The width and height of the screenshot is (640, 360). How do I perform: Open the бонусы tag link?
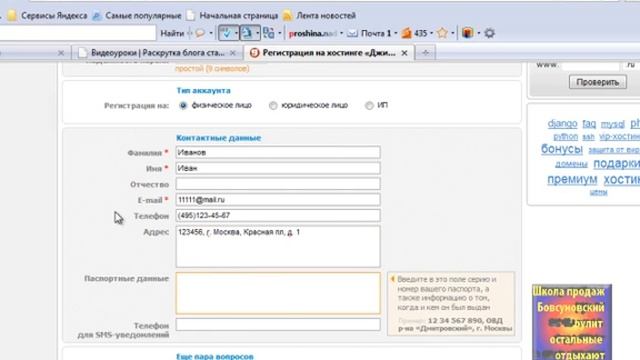pos(562,149)
